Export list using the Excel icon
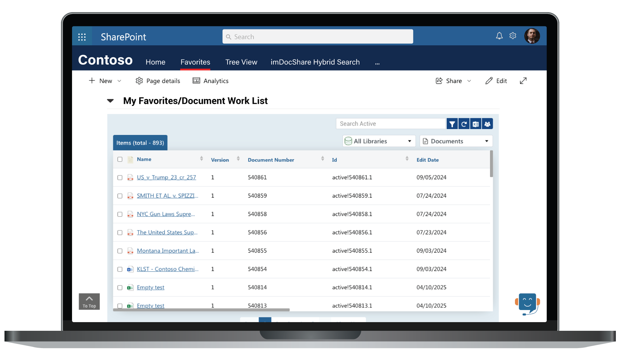 (476, 124)
